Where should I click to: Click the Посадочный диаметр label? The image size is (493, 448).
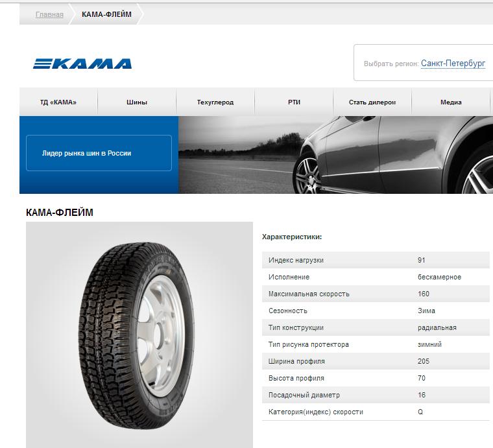click(304, 395)
